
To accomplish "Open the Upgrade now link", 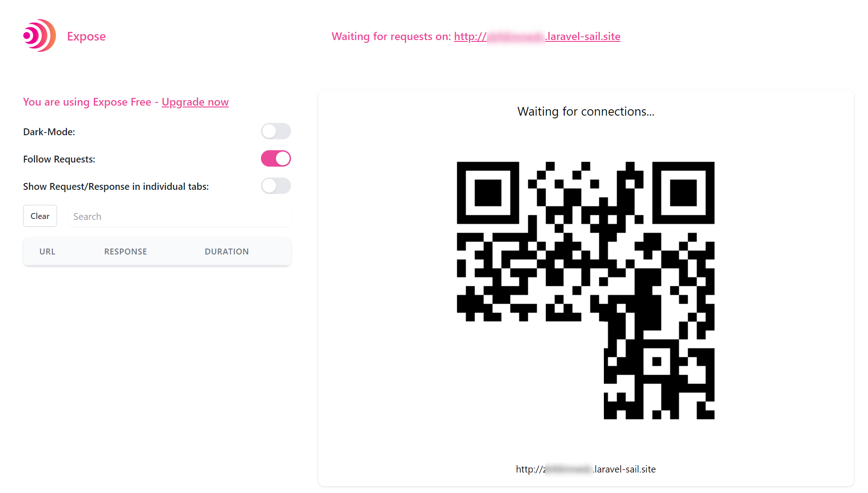I will click(x=195, y=102).
